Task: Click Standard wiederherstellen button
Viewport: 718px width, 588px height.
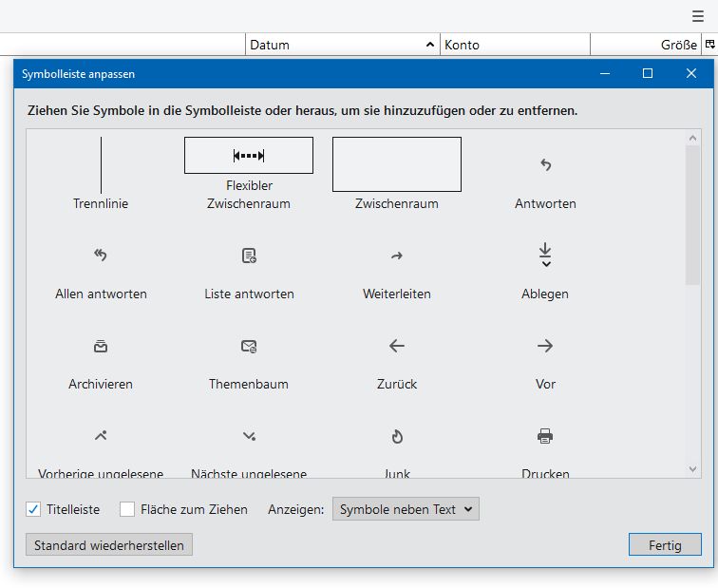Action: click(109, 545)
